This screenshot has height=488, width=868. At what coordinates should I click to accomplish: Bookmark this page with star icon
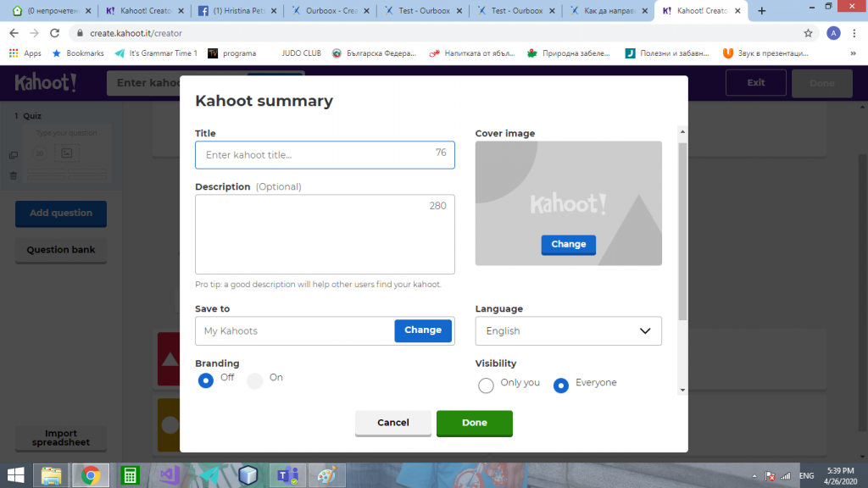click(808, 33)
